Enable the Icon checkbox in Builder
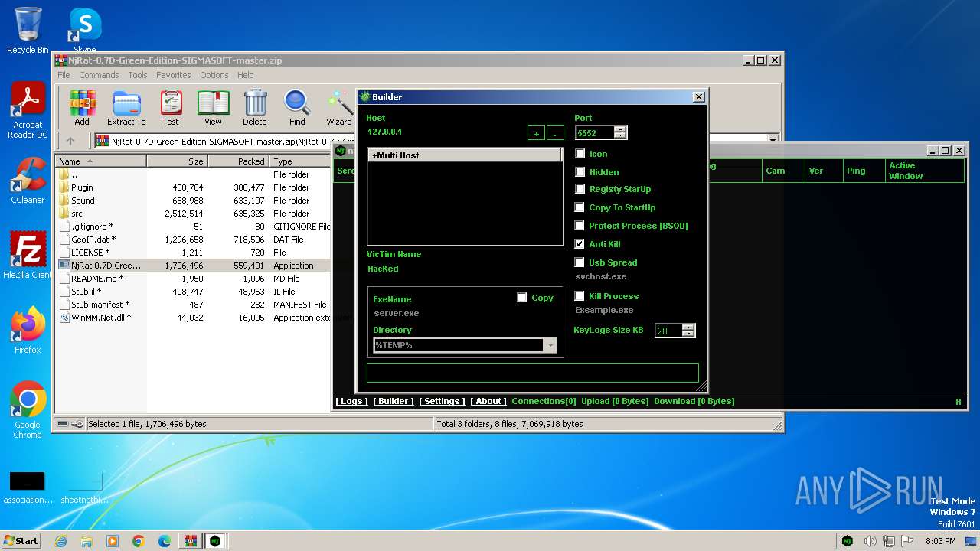Screen dimensions: 980x551 [580, 154]
